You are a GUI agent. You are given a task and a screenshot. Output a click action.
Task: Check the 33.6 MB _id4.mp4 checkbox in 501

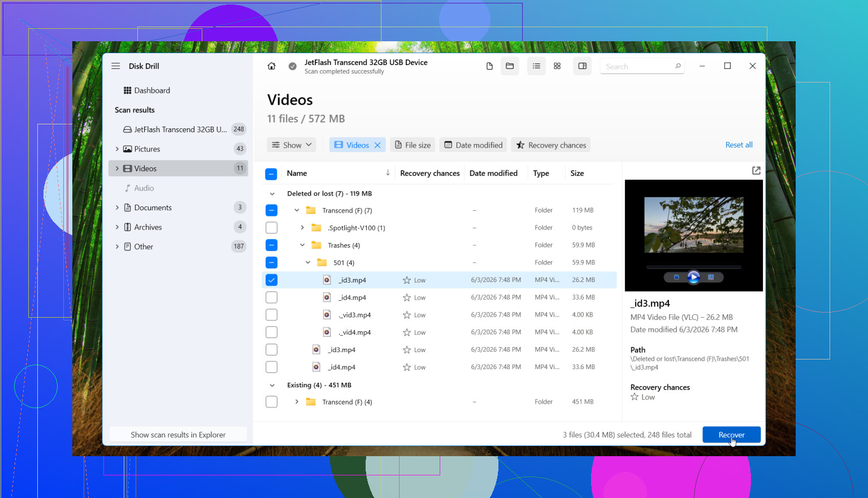click(271, 297)
